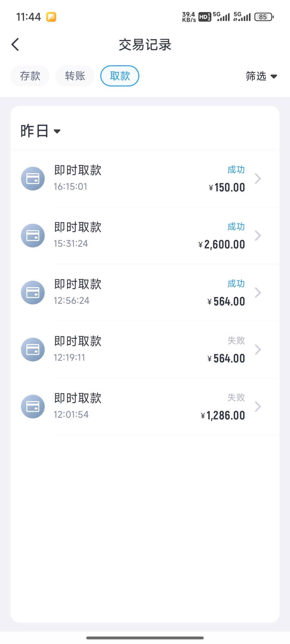The image size is (290, 644).
Task: Tap the 失败 status on 12:19:11 record
Action: (x=236, y=341)
